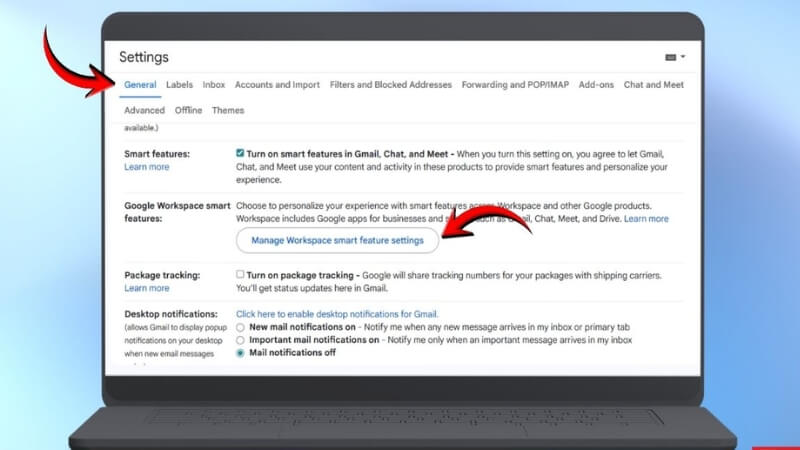Click Manage Workspace smart feature settings

click(x=337, y=240)
